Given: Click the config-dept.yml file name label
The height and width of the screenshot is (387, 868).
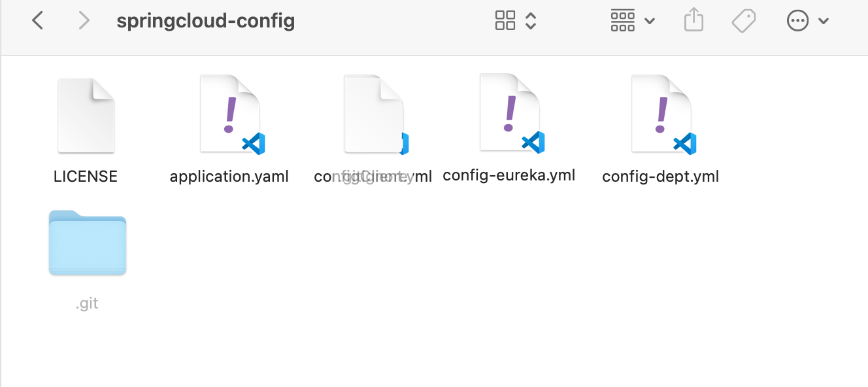Looking at the screenshot, I should click(660, 177).
